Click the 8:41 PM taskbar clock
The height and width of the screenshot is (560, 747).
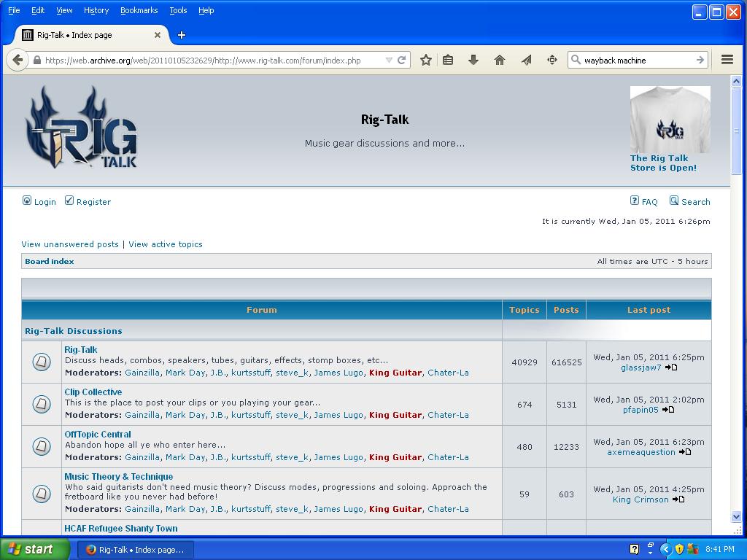720,550
